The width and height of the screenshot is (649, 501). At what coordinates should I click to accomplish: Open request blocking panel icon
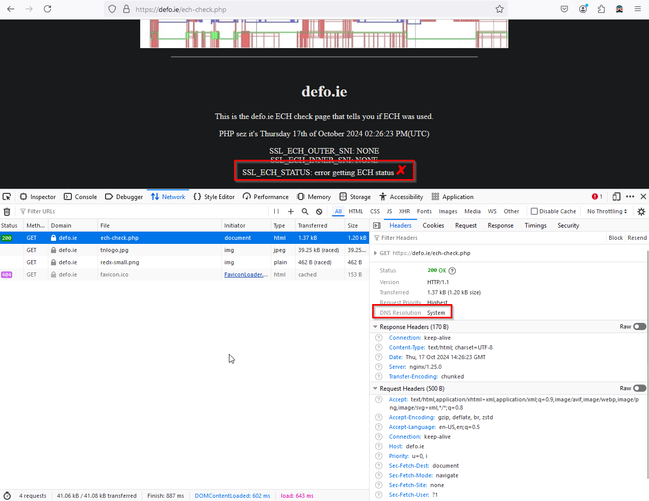click(319, 212)
